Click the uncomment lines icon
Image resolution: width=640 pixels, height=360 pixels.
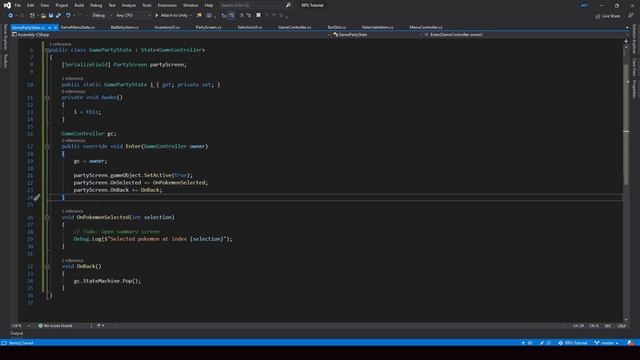(x=249, y=16)
